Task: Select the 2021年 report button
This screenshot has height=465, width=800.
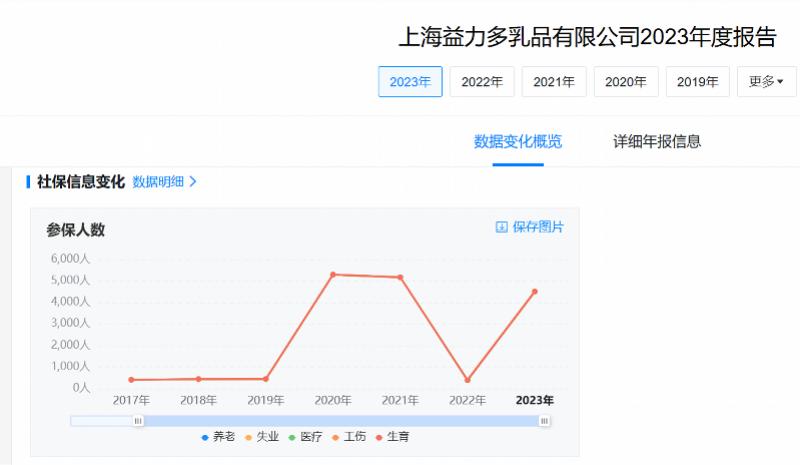Action: coord(554,82)
